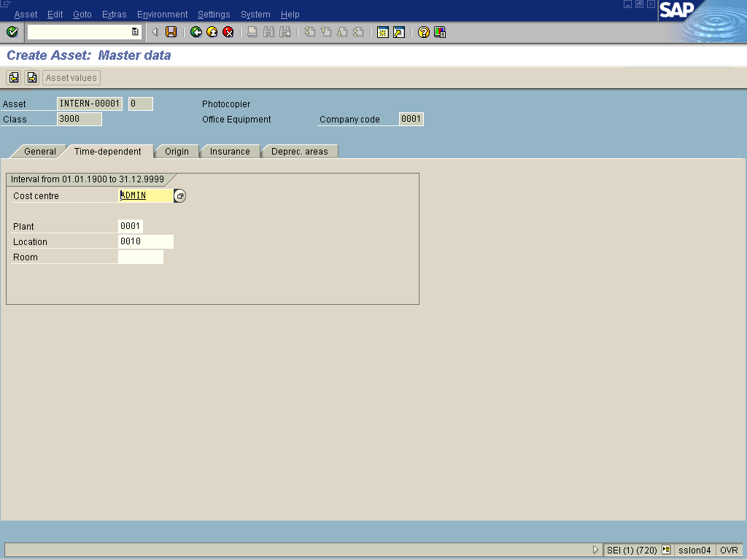Click the Help question mark icon
Image resolution: width=747 pixels, height=560 pixels.
click(423, 32)
